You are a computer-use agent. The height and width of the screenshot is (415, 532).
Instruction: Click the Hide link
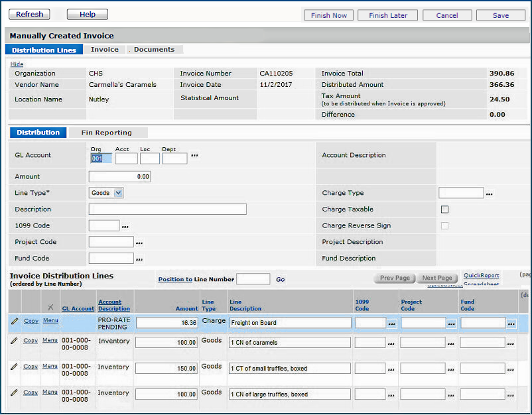point(17,64)
